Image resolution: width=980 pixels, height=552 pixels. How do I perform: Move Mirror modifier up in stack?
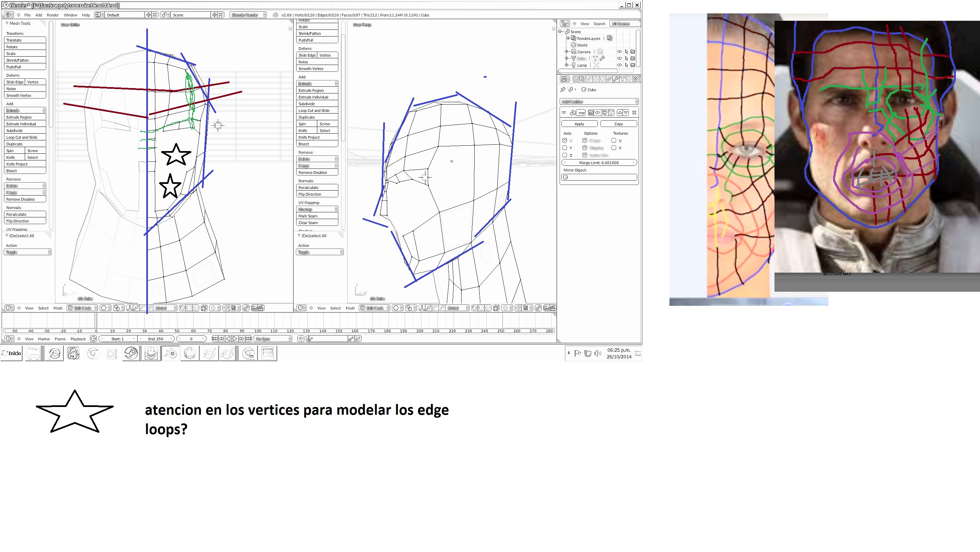620,113
